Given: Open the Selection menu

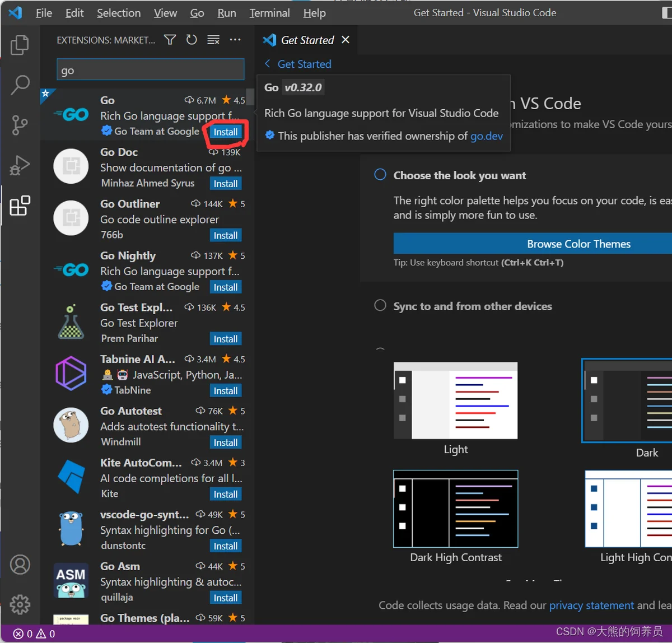Looking at the screenshot, I should 119,13.
